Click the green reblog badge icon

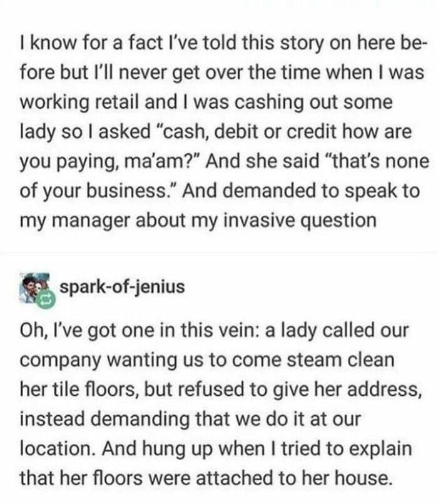(47, 300)
